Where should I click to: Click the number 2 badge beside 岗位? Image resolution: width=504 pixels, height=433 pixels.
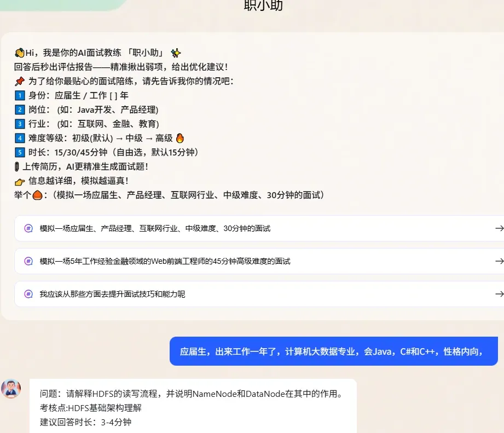pos(20,109)
